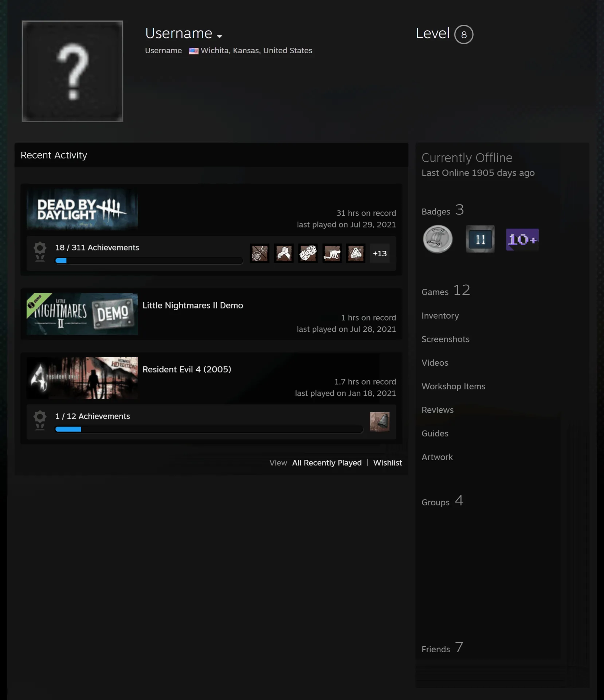
Task: Open the Reviews page
Action: (438, 410)
